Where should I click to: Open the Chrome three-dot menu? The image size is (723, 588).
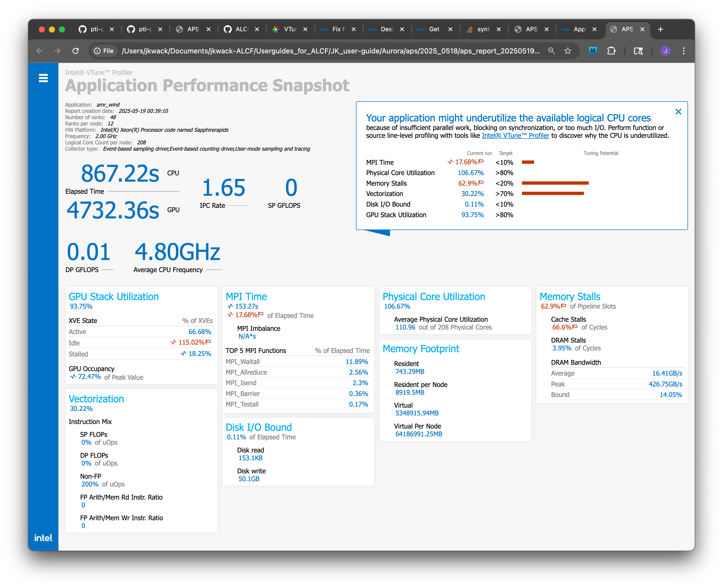coord(683,51)
